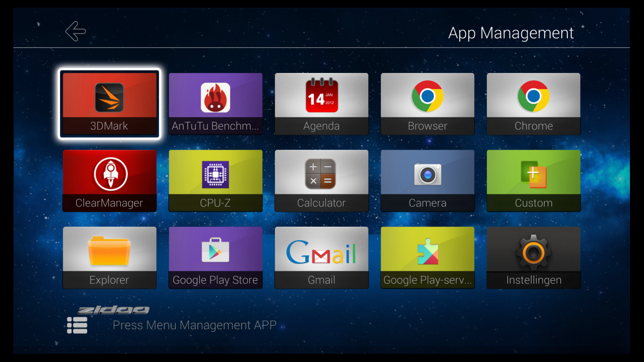
Task: Open the Custom add tile
Action: pos(533,181)
